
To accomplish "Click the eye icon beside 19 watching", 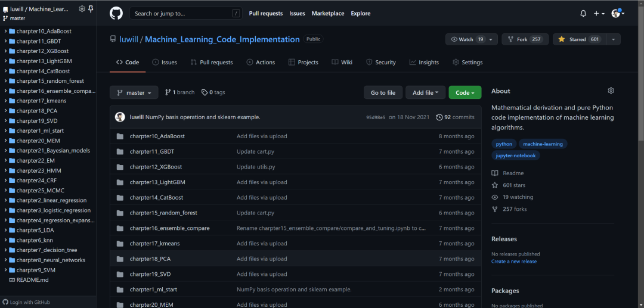I will click(495, 197).
